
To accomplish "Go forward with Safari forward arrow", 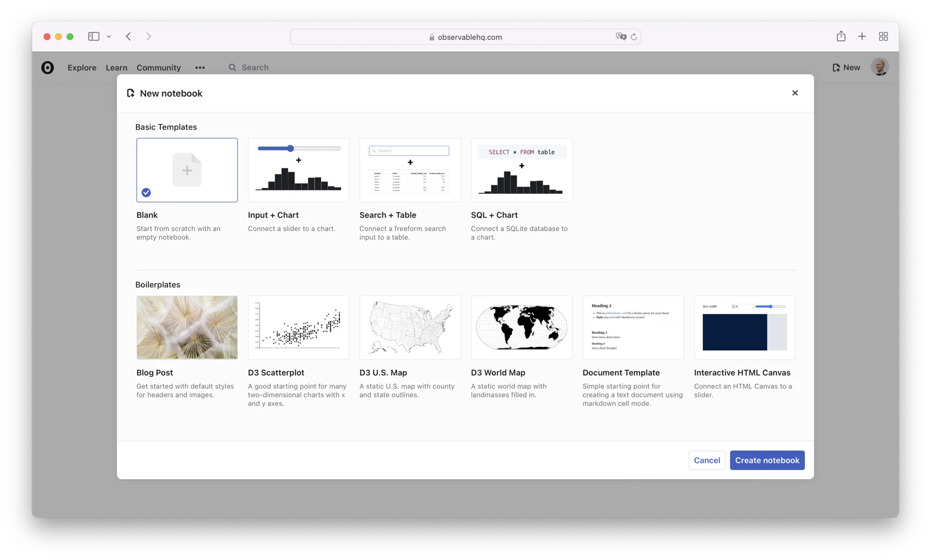I will click(149, 36).
